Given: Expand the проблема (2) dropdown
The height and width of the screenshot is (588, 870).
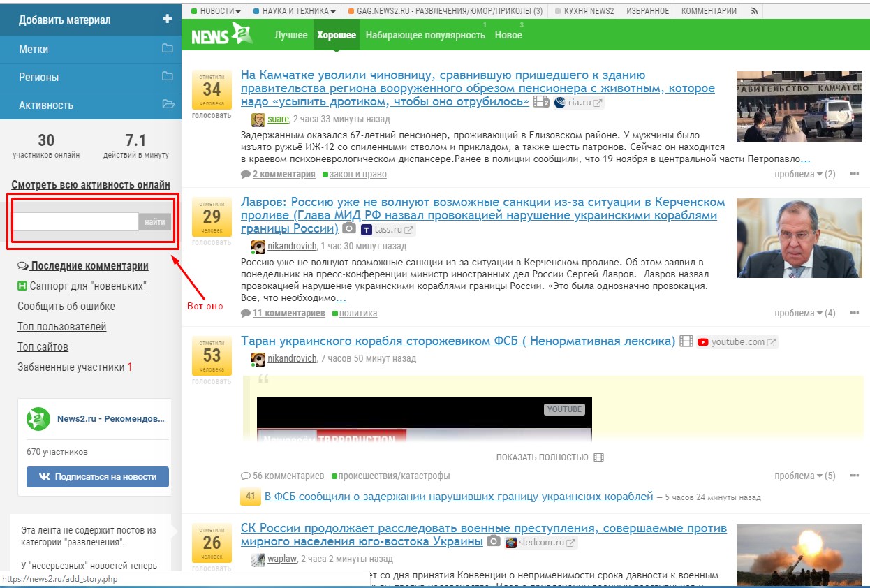Looking at the screenshot, I should (805, 174).
